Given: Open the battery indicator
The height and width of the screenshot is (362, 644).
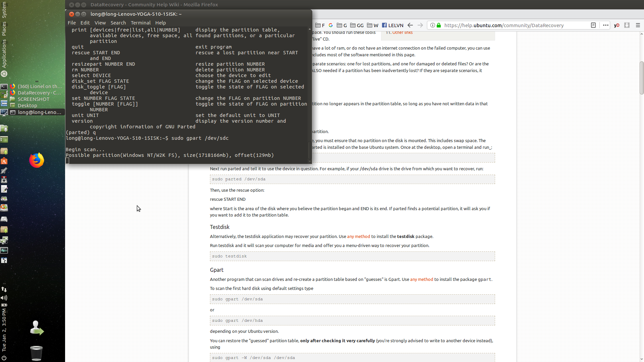Looking at the screenshot, I should click(4, 305).
